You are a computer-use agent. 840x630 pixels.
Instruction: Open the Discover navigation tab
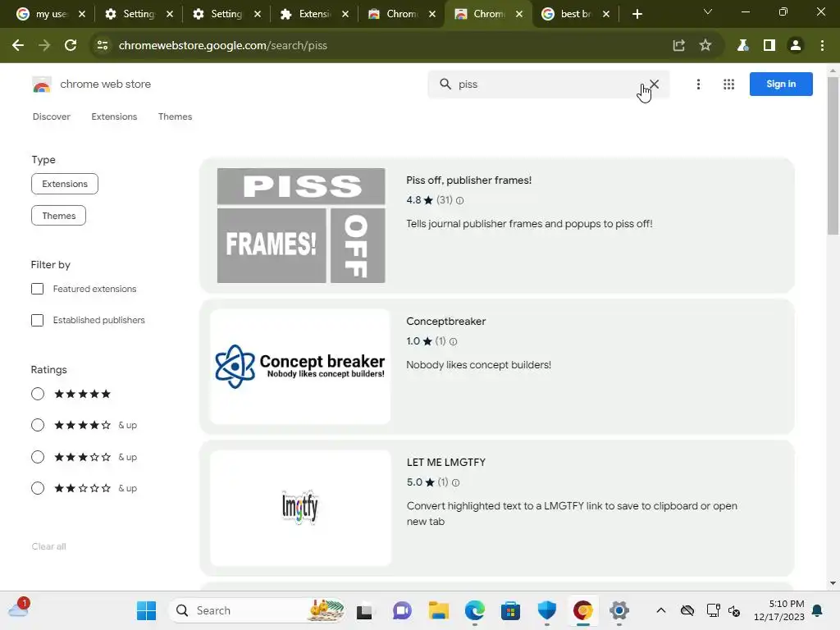[52, 116]
